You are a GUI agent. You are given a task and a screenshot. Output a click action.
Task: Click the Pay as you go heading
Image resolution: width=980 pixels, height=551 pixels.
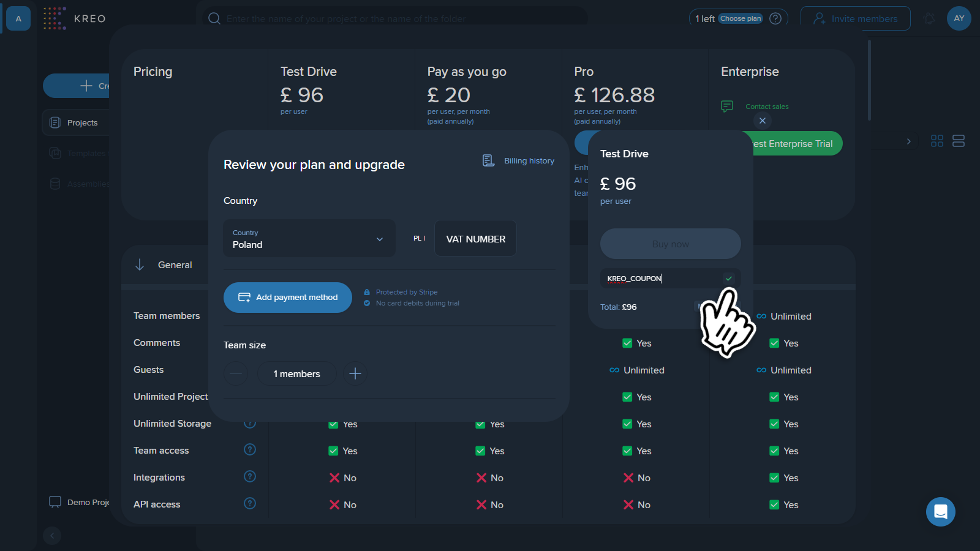tap(467, 72)
